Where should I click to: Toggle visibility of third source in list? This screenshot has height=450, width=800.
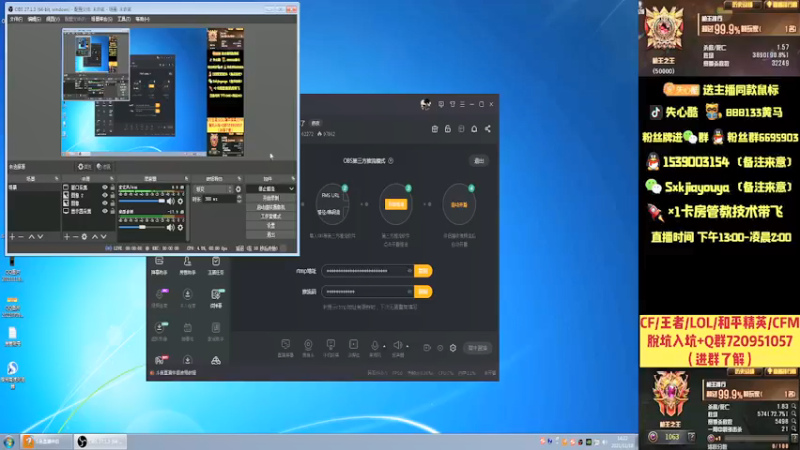[105, 203]
